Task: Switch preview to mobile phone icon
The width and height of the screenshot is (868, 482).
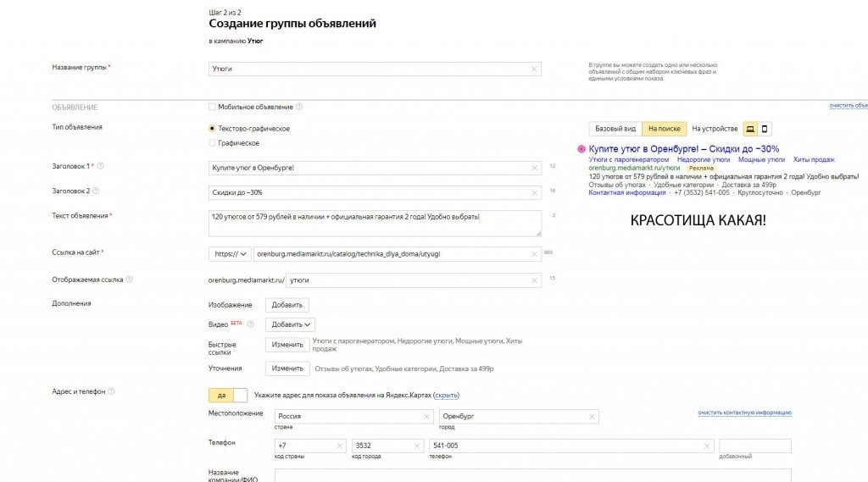Action: tap(765, 129)
